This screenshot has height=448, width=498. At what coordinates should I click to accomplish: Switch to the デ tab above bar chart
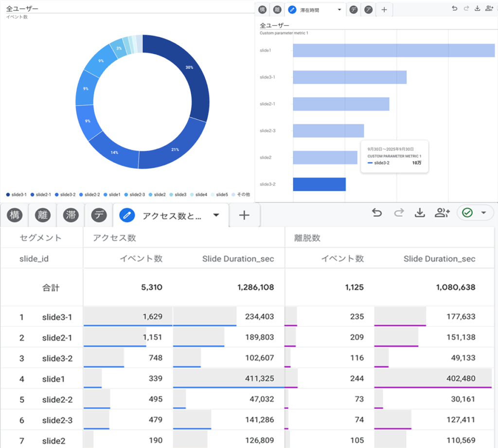(354, 10)
